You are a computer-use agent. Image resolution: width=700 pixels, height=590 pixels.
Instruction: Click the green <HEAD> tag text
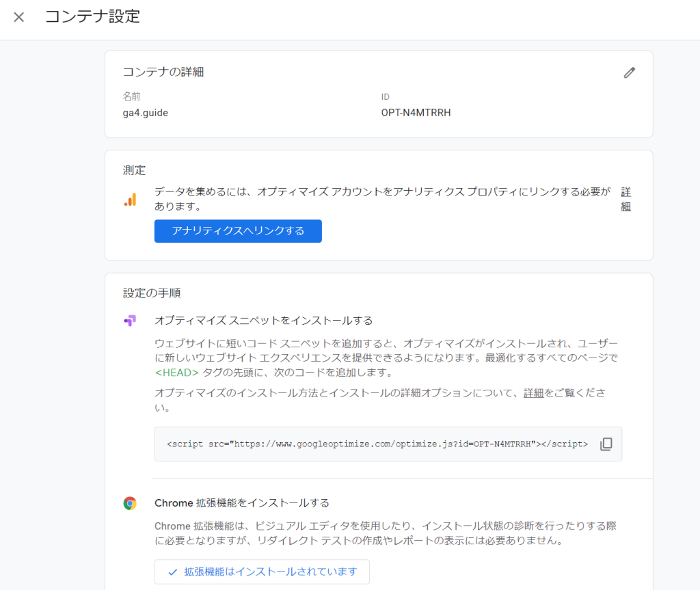pyautogui.click(x=176, y=373)
